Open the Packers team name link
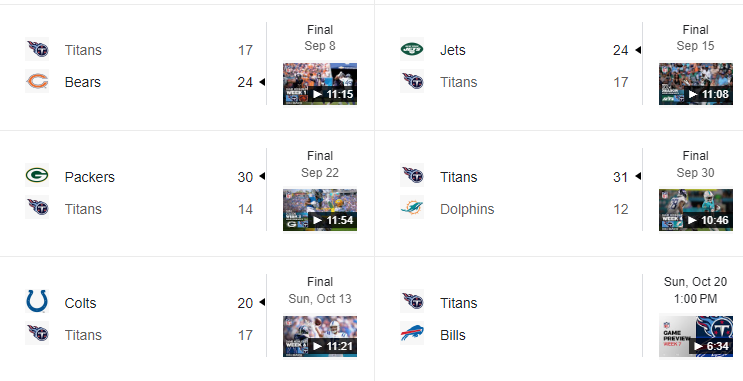Viewport: 743px width, 381px height. pyautogui.click(x=90, y=177)
